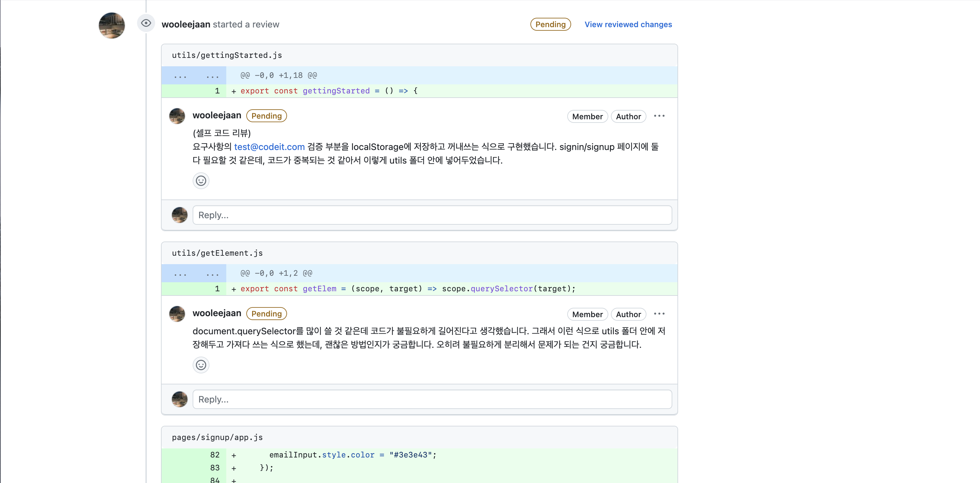
Task: Open pages/signup/app.js file header
Action: coord(217,437)
